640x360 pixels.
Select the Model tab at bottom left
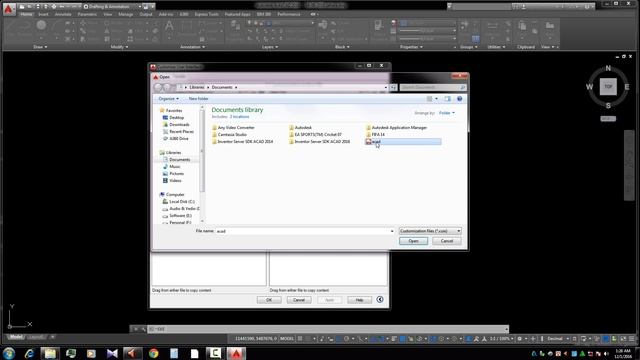point(16,337)
